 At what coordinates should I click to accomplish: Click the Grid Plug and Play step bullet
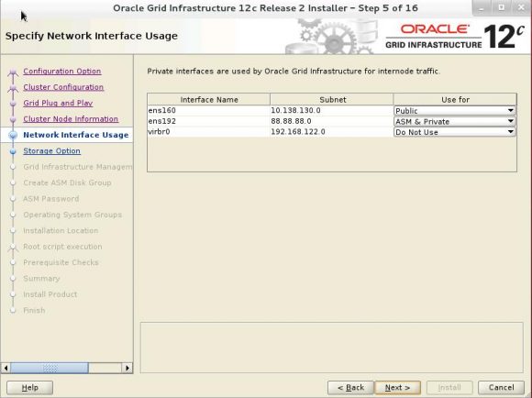13,104
